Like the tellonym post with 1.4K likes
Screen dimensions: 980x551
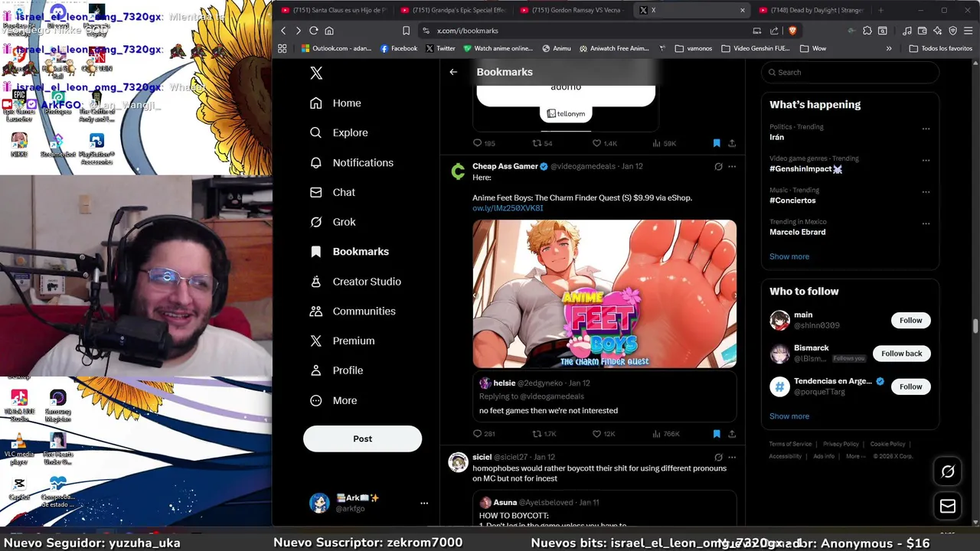coord(596,143)
